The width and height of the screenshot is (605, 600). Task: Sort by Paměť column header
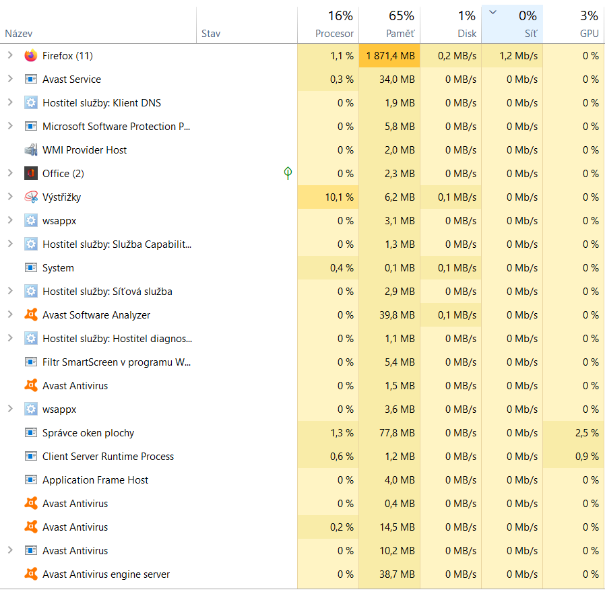(x=389, y=25)
